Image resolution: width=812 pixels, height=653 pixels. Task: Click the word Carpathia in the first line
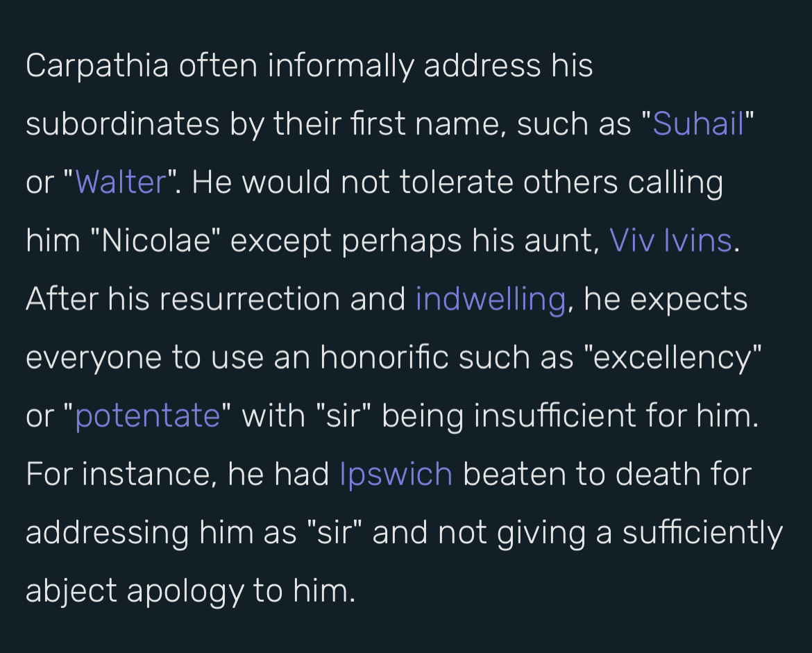click(97, 67)
